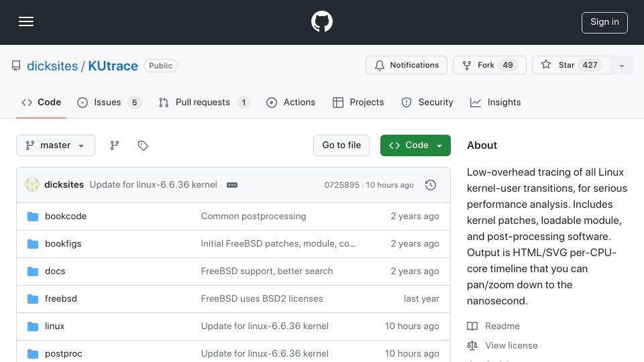The image size is (644, 362).
Task: Click the bookcode folder icon
Action: [33, 217]
